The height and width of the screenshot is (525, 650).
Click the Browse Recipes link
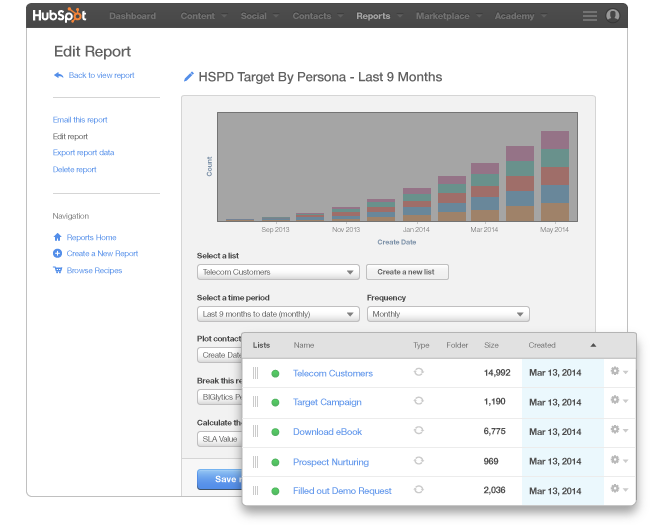point(94,270)
